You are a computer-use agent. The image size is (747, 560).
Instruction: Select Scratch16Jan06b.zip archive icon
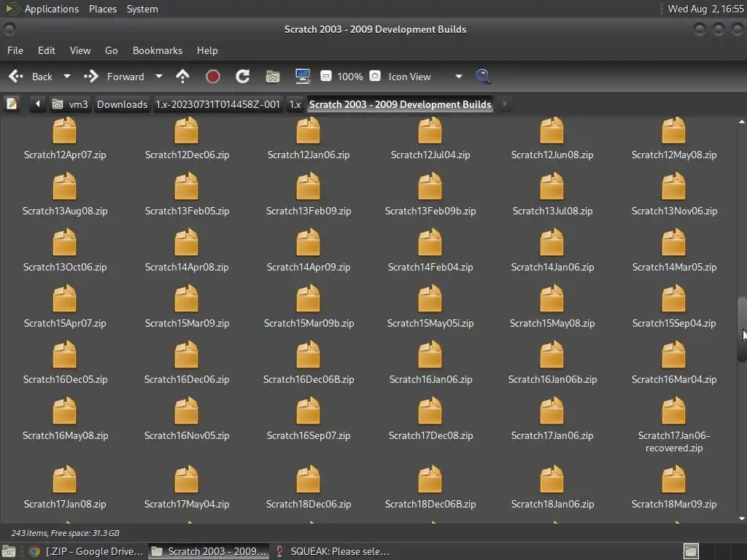(x=551, y=354)
